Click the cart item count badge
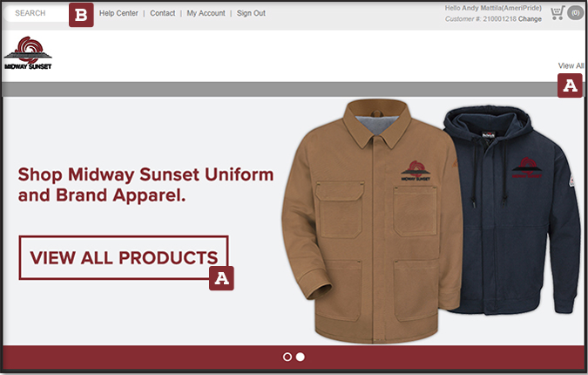 574,13
